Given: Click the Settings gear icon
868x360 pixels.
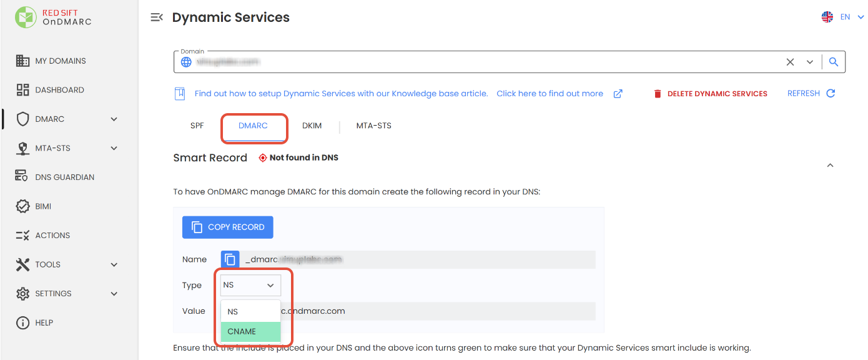Looking at the screenshot, I should [x=22, y=294].
